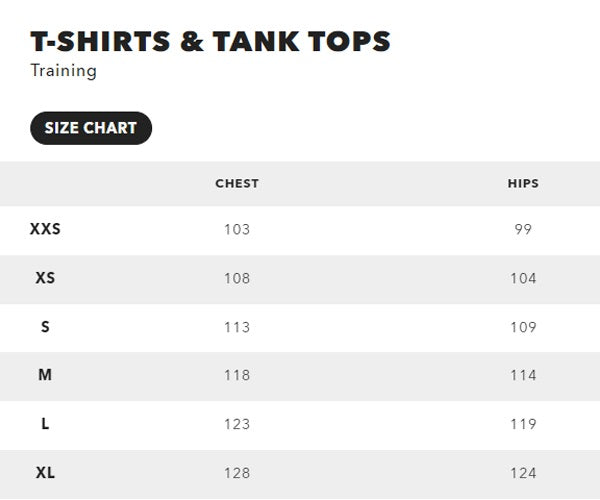600x500 pixels.
Task: Select hips value 104 for XS
Action: point(523,279)
